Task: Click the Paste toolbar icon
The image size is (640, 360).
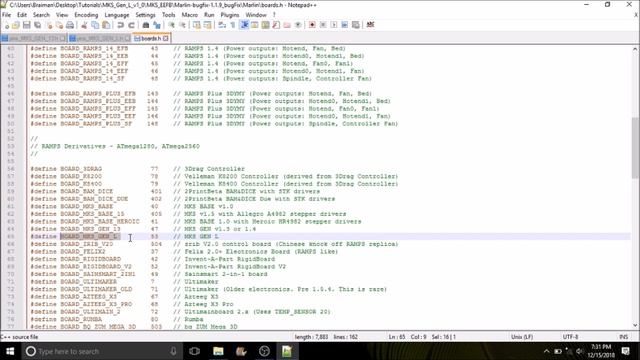Action: pos(106,25)
